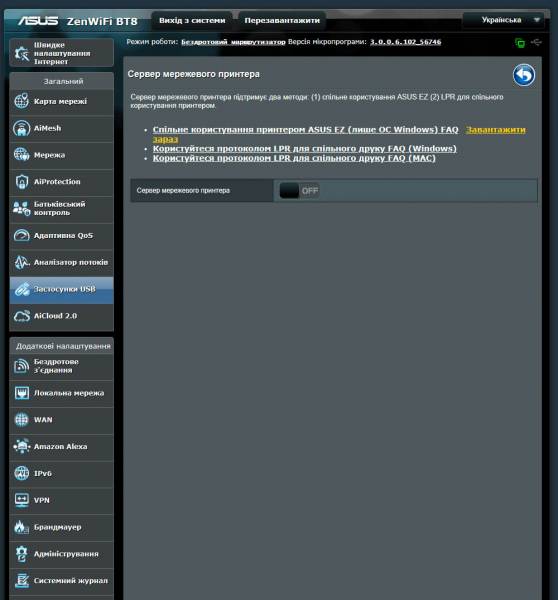Click Швидке налаштування Інтернет label
Image resolution: width=558 pixels, height=600 pixels.
(62, 53)
